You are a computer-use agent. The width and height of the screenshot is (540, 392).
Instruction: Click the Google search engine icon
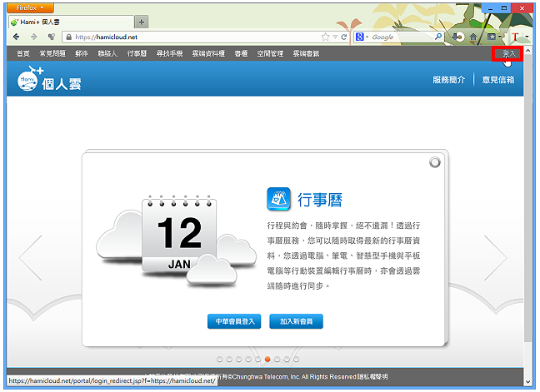pyautogui.click(x=359, y=37)
